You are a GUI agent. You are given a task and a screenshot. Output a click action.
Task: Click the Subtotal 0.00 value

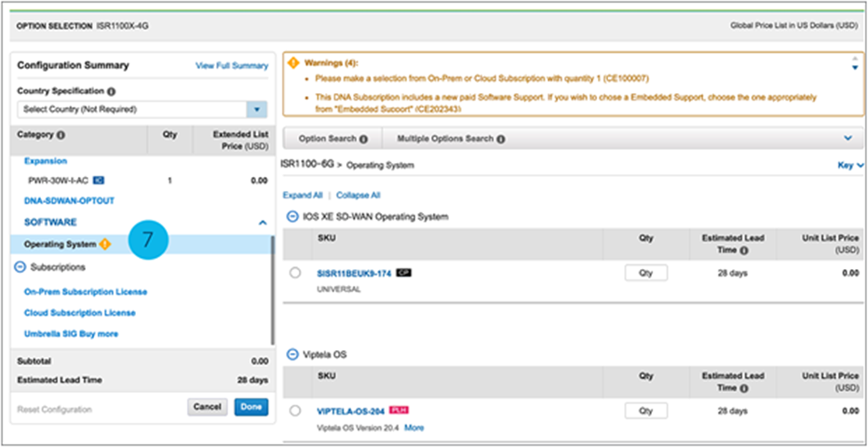(260, 361)
